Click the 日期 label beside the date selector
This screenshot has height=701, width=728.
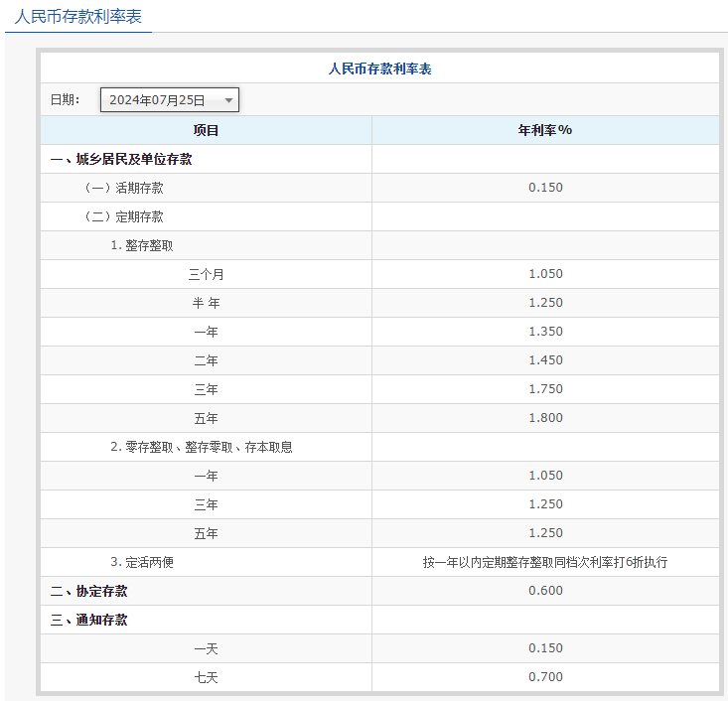(x=66, y=100)
